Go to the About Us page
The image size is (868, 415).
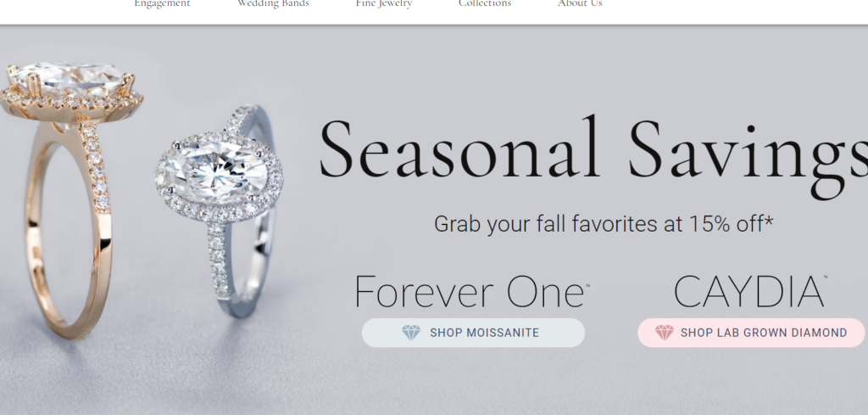[x=580, y=3]
